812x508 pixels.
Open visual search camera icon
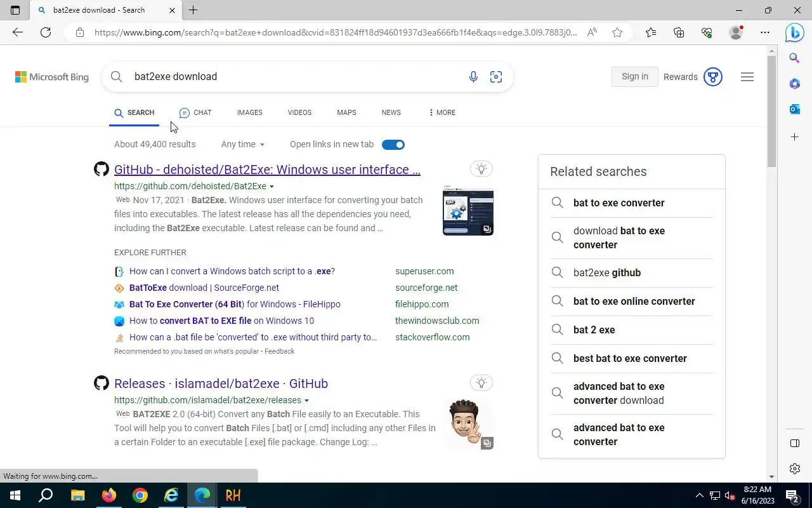(496, 77)
